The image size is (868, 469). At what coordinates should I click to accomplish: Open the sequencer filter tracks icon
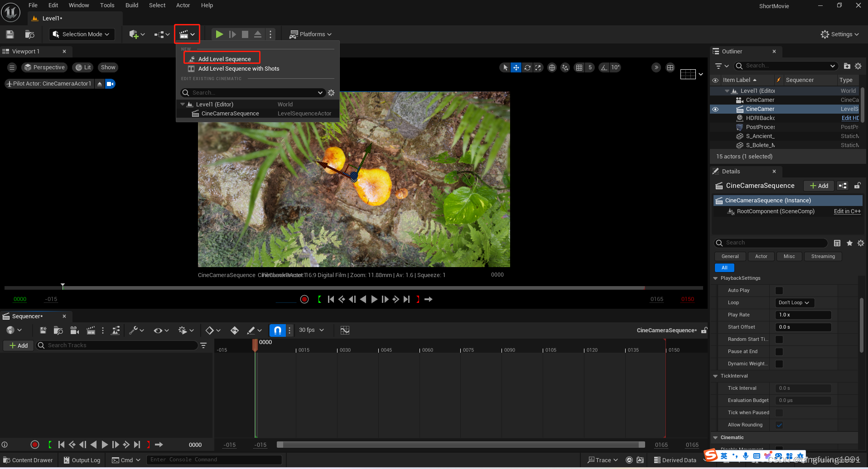coord(203,345)
